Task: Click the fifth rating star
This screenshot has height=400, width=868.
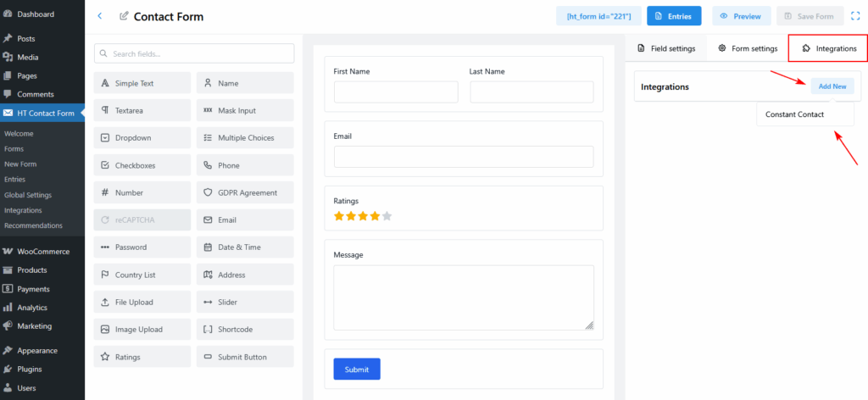Action: [387, 216]
